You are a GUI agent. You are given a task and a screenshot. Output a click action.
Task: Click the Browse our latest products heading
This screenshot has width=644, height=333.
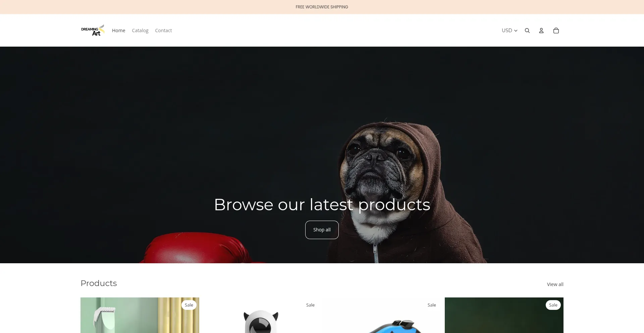coord(322,205)
